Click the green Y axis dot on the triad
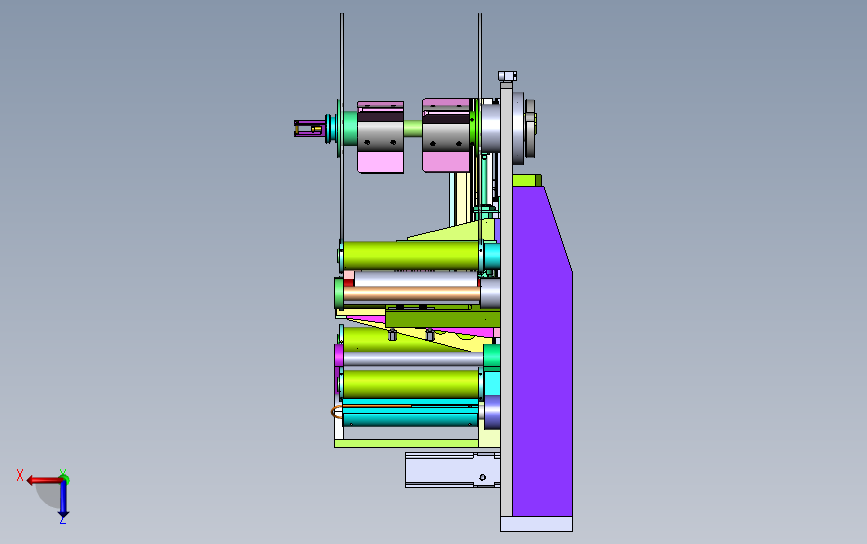This screenshot has height=544, width=867. [x=64, y=479]
